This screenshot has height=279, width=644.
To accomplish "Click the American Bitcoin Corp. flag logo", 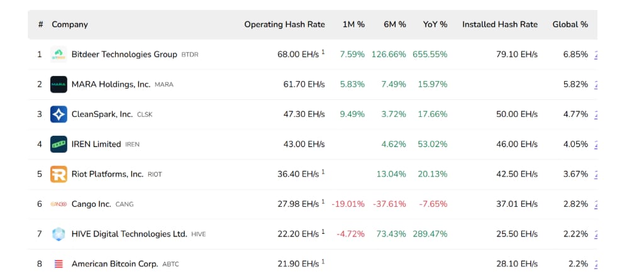I will pyautogui.click(x=58, y=264).
